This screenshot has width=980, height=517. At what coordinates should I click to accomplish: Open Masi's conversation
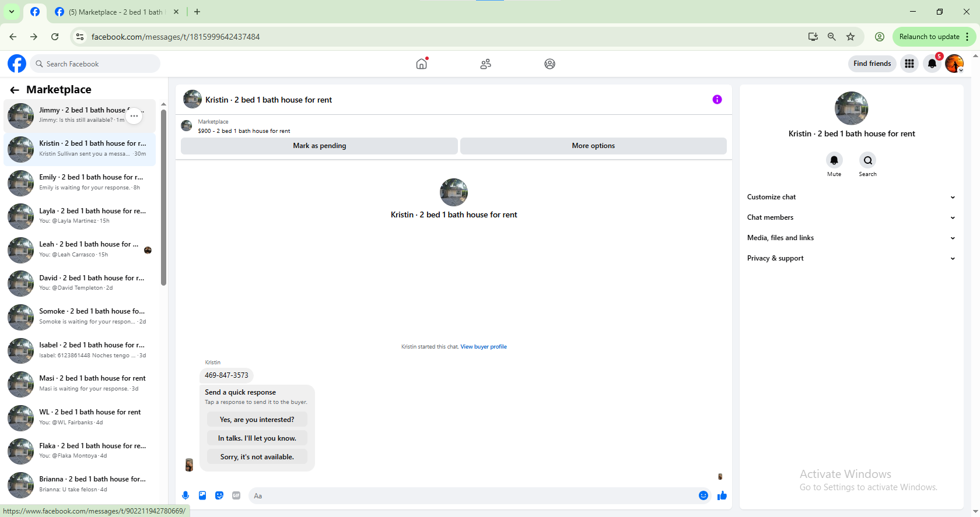coord(80,384)
